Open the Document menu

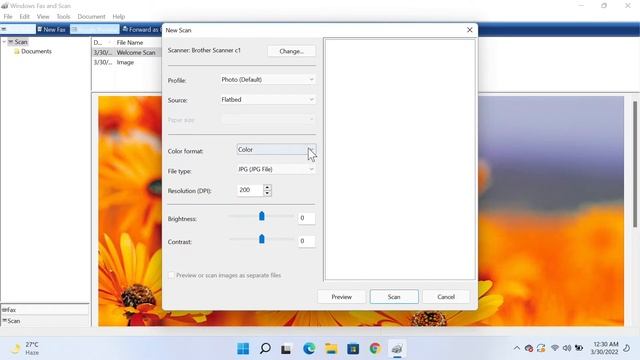(91, 17)
